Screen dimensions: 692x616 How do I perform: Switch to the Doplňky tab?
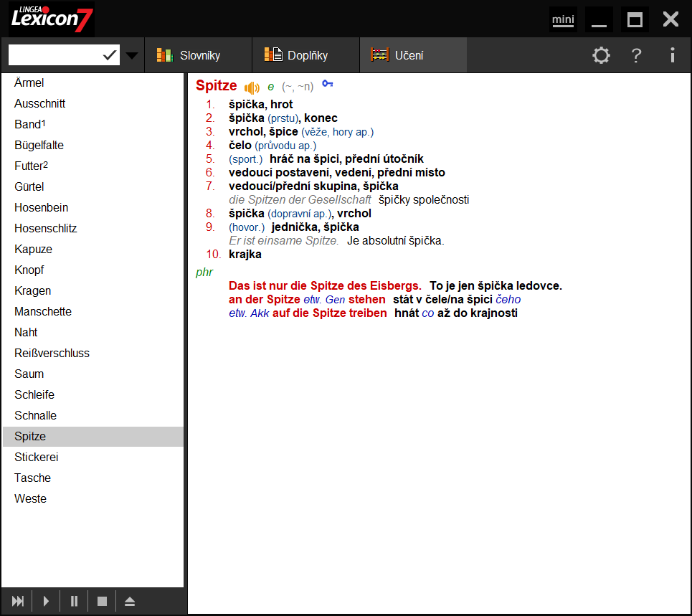(305, 54)
